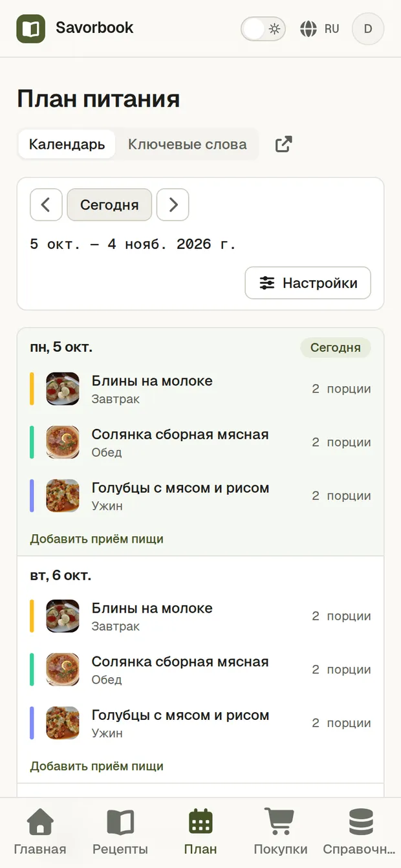Image resolution: width=401 pixels, height=868 pixels.
Task: Click the Ужин label on пн, 5 окт.
Action: pyautogui.click(x=107, y=506)
